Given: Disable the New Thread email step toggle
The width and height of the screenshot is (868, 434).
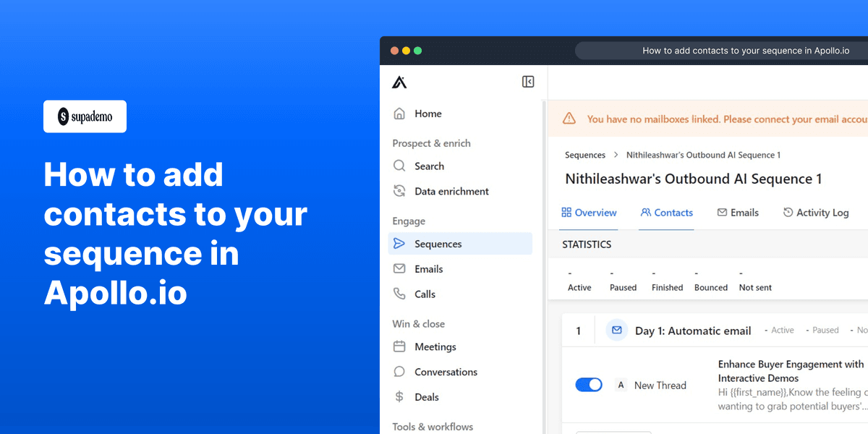Looking at the screenshot, I should coord(589,384).
